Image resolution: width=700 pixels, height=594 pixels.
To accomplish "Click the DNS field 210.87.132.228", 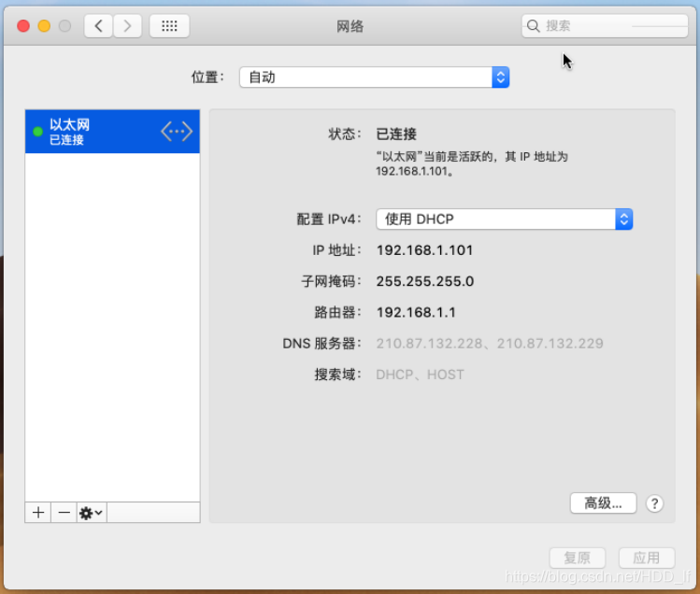I will 429,343.
